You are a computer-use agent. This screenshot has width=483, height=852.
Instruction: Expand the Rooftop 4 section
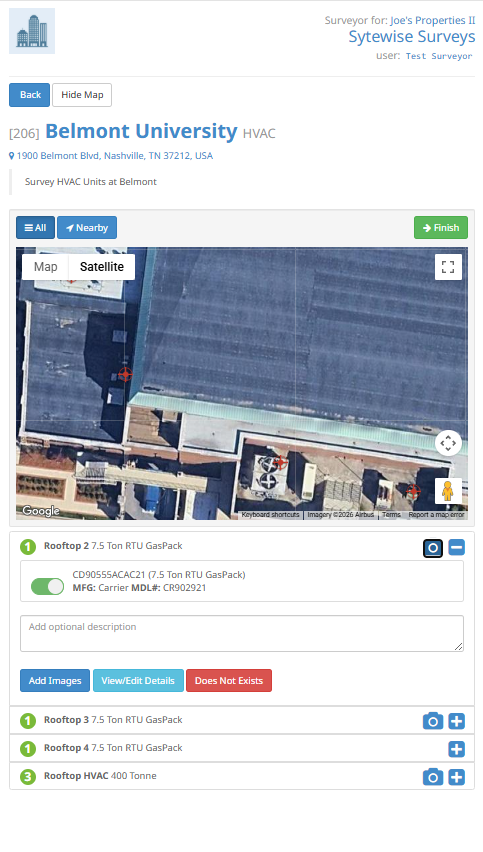click(x=456, y=749)
